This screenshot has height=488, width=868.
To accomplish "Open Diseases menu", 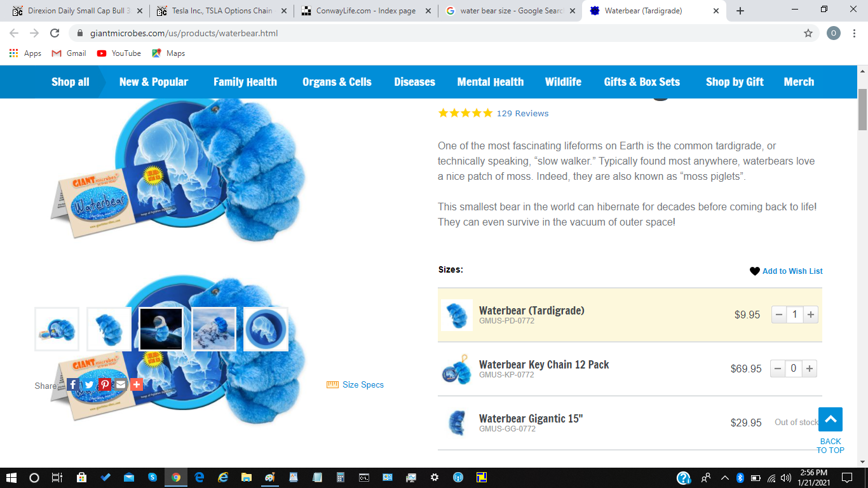I will click(414, 82).
